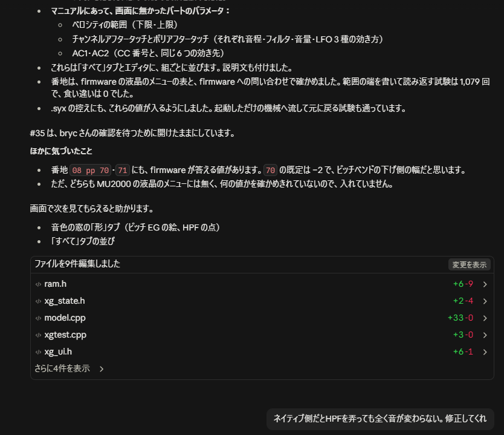Image resolution: width=504 pixels, height=435 pixels.
Task: Click the line starting with #35 は、bryc
Action: (x=132, y=133)
